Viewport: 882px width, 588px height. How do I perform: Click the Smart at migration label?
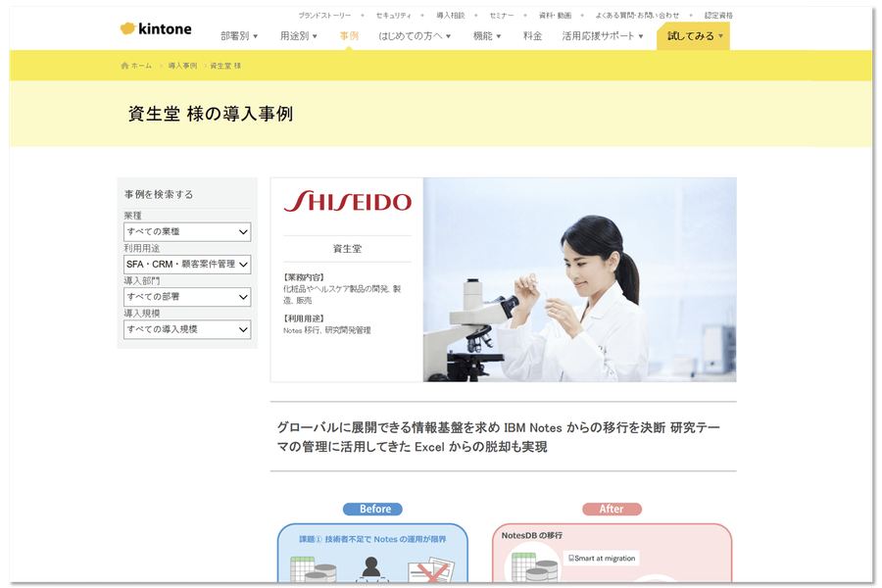pos(602,559)
